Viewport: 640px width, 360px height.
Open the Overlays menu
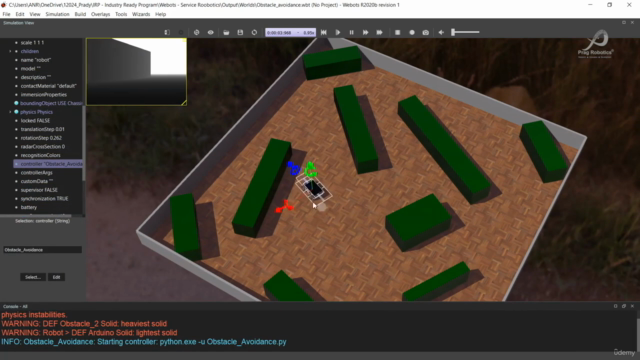click(100, 14)
